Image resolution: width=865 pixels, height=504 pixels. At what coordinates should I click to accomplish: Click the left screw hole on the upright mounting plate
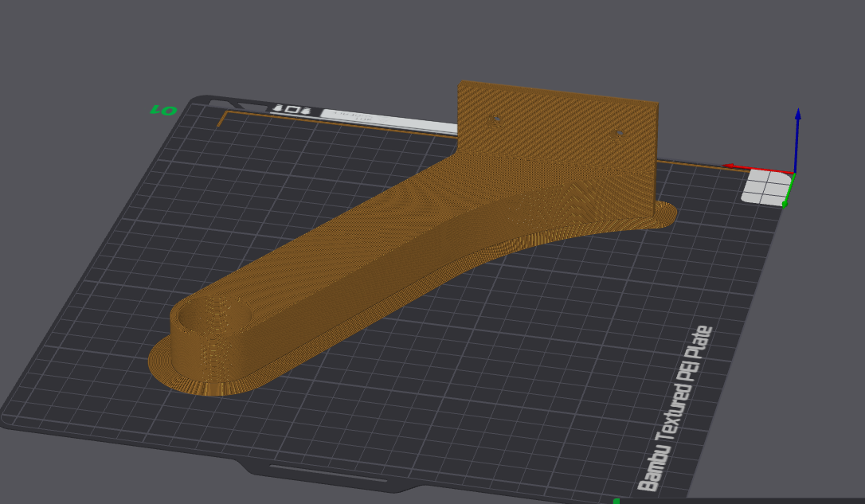coord(496,119)
